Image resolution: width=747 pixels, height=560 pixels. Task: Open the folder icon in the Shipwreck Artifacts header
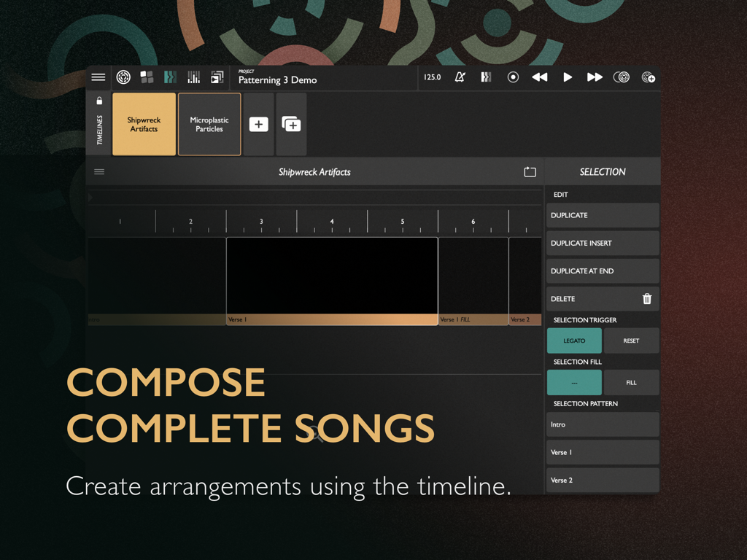530,171
